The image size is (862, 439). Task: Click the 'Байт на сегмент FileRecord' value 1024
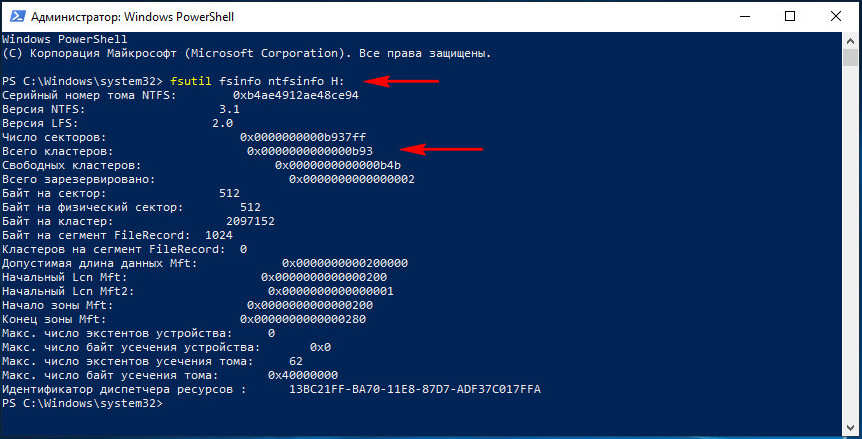click(x=219, y=235)
